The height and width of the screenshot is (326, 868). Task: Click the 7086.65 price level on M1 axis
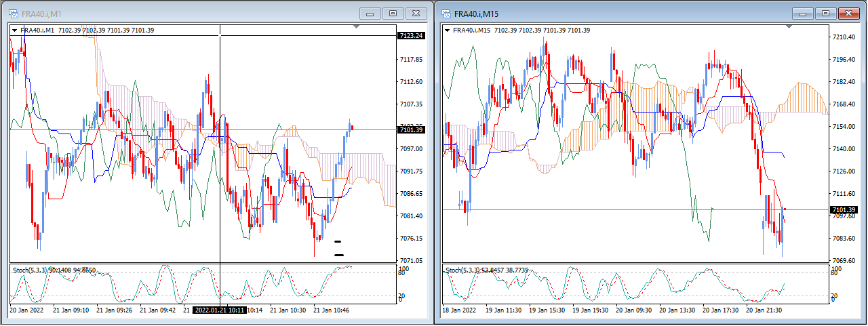click(x=412, y=194)
